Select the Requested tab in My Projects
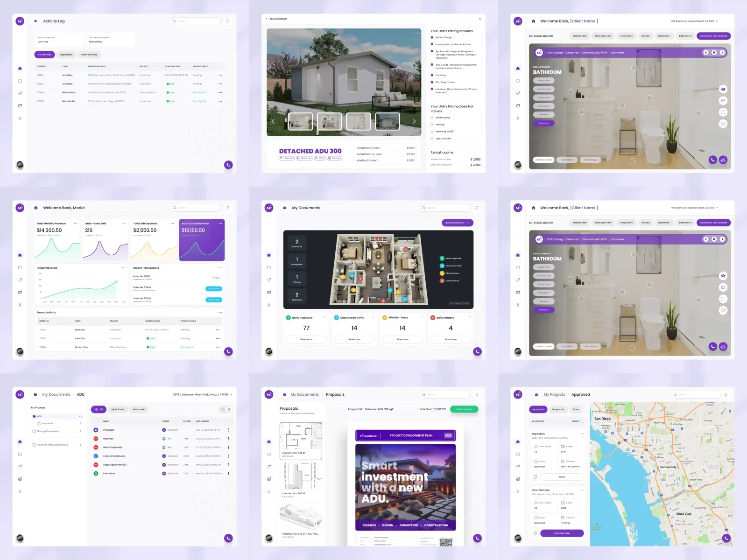 pyautogui.click(x=558, y=409)
